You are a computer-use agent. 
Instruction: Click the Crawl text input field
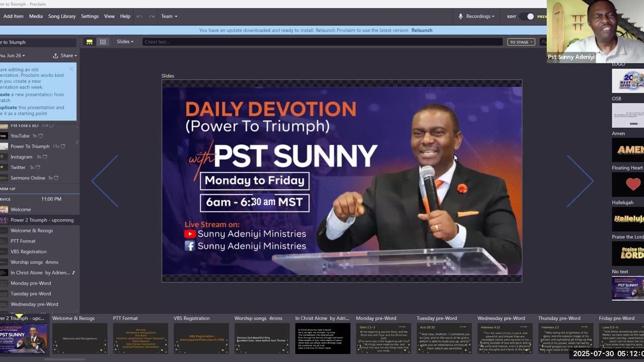click(322, 42)
